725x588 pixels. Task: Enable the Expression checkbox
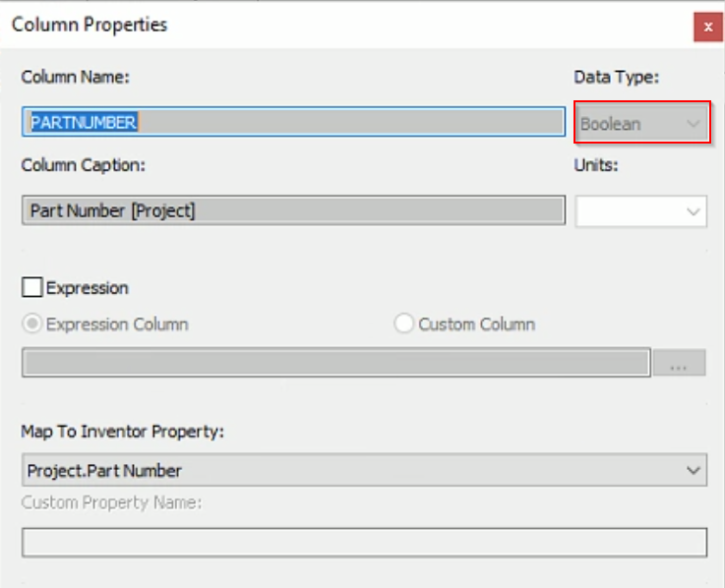tap(32, 288)
